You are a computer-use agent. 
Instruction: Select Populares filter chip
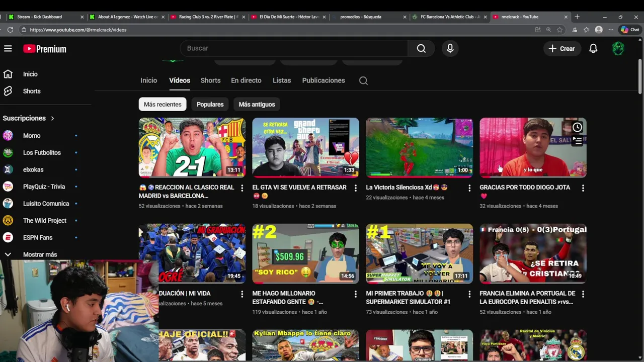[x=210, y=104]
